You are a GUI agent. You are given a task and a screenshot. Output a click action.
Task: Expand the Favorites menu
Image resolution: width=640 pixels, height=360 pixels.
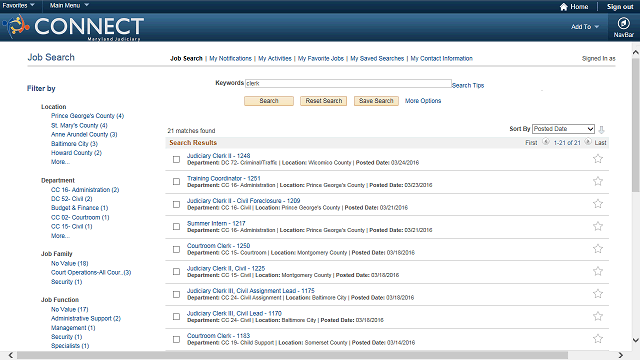click(18, 5)
